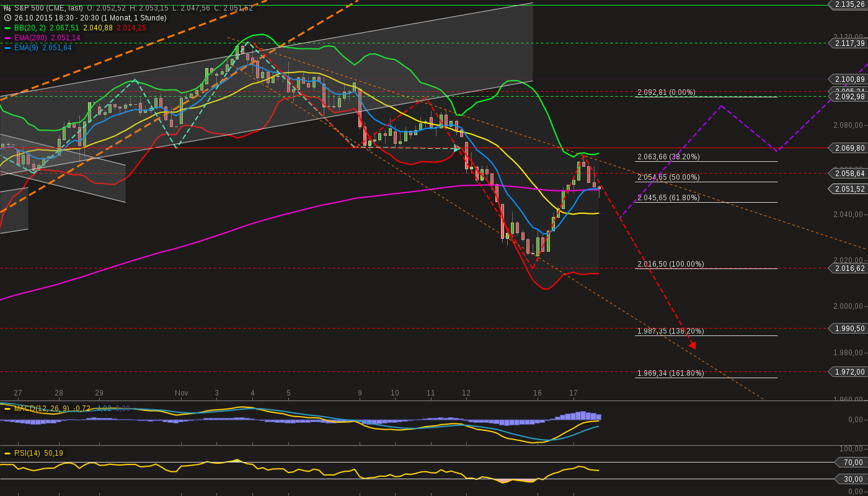
Task: Click the 1.972,00 price axis label
Action: pos(847,372)
